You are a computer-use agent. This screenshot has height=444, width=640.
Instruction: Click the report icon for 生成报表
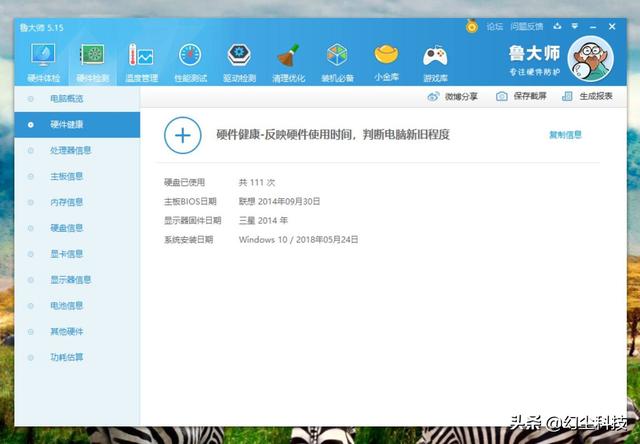pyautogui.click(x=567, y=96)
